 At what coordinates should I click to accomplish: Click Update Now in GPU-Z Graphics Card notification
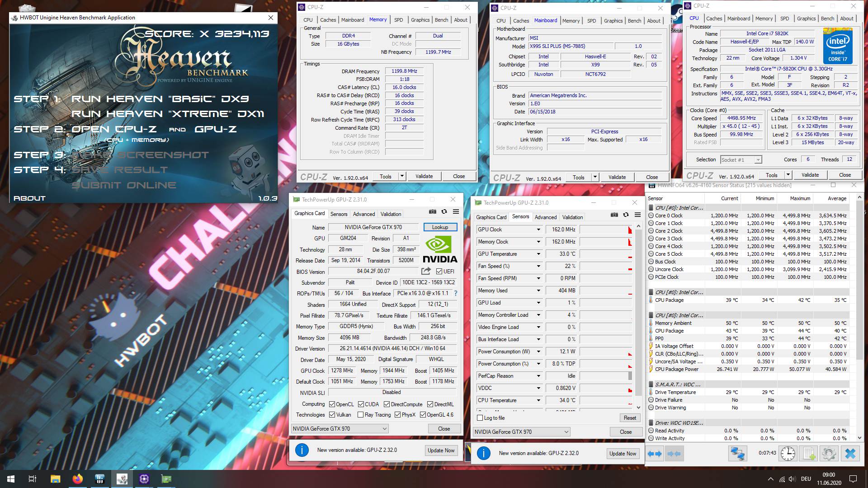pyautogui.click(x=441, y=450)
